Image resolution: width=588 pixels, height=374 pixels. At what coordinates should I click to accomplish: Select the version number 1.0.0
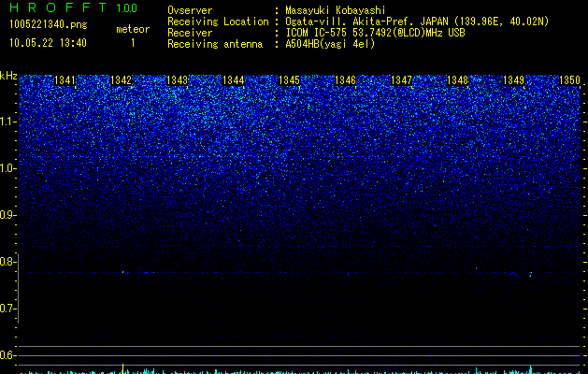(127, 7)
